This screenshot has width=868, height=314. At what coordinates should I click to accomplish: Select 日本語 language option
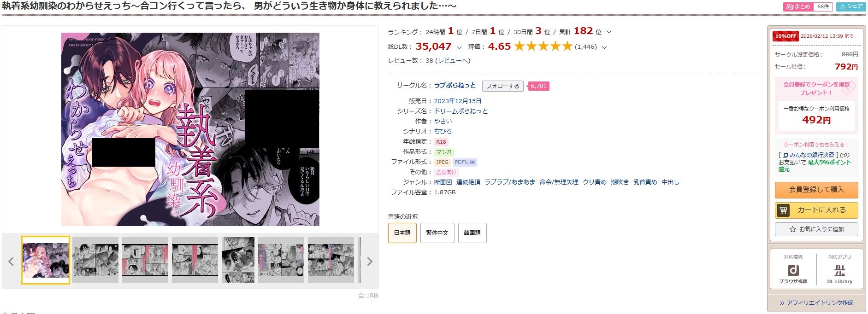pyautogui.click(x=402, y=233)
